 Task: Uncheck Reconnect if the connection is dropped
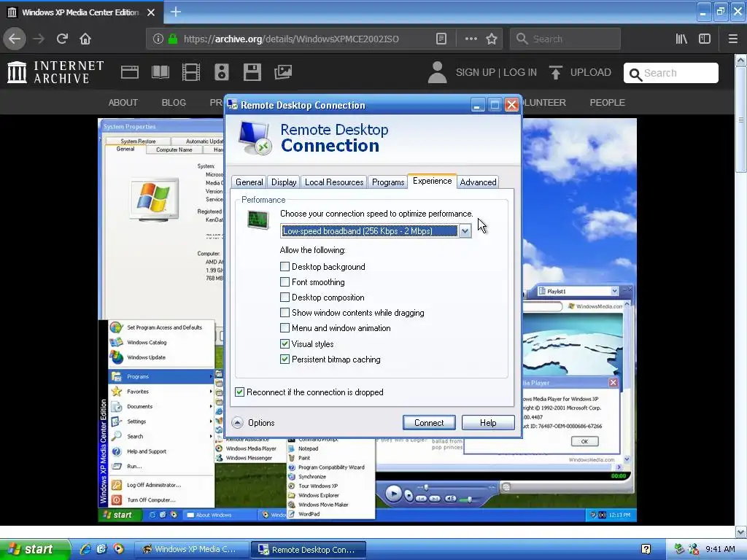239,392
